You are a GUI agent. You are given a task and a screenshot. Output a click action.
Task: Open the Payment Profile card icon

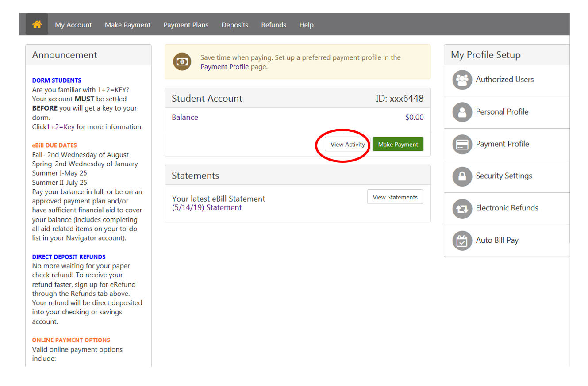pos(462,145)
